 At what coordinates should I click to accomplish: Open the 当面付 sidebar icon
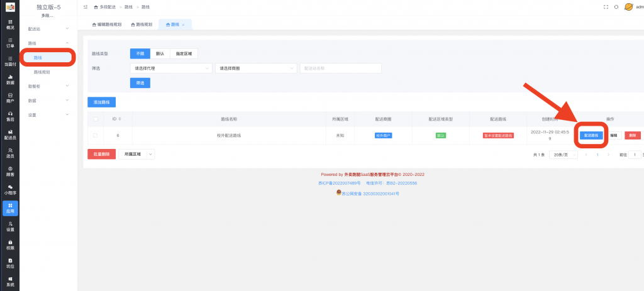pyautogui.click(x=10, y=61)
